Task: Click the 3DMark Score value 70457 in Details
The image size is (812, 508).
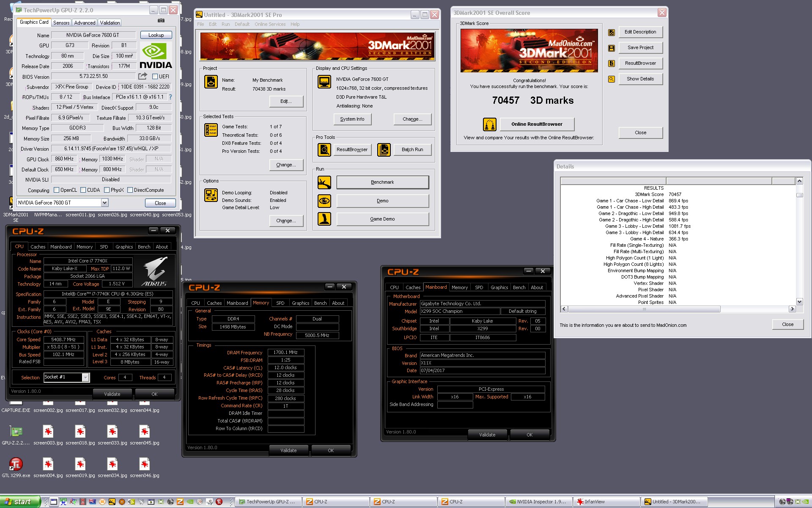Action: click(x=675, y=194)
